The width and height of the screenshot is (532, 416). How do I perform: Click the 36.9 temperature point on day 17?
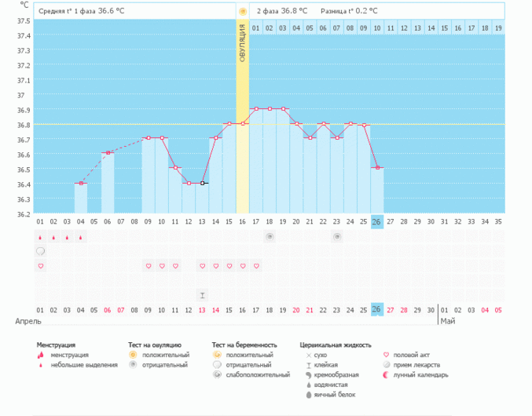pyautogui.click(x=256, y=109)
